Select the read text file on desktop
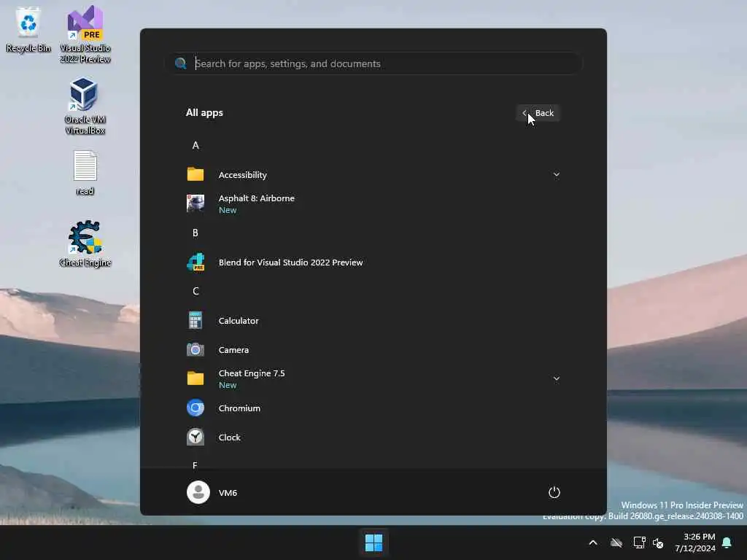 (x=85, y=174)
